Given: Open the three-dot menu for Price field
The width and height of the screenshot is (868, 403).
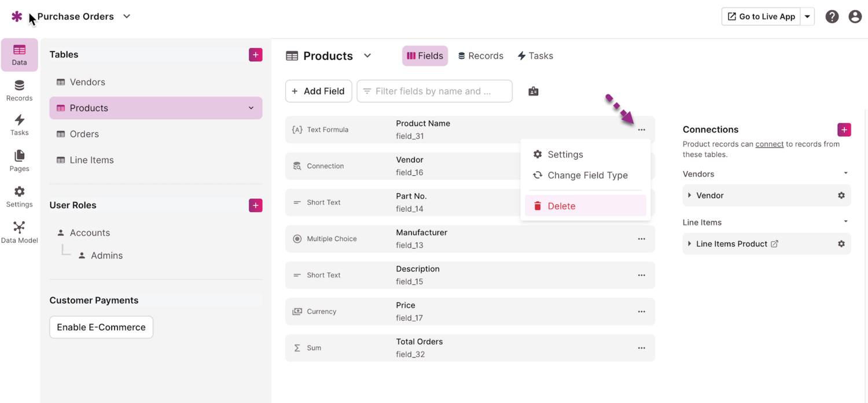Looking at the screenshot, I should [641, 312].
